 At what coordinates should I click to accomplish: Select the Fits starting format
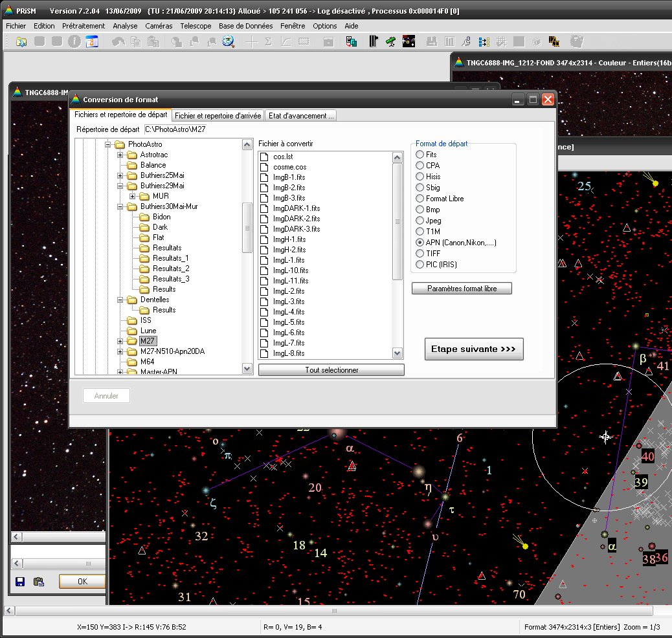pyautogui.click(x=420, y=155)
